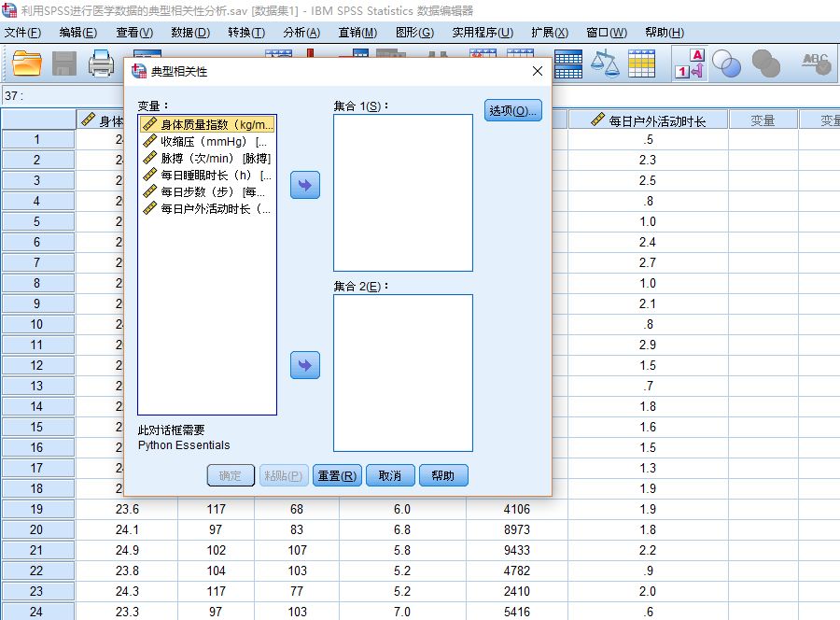Click the Select Cases grid icon

click(641, 64)
